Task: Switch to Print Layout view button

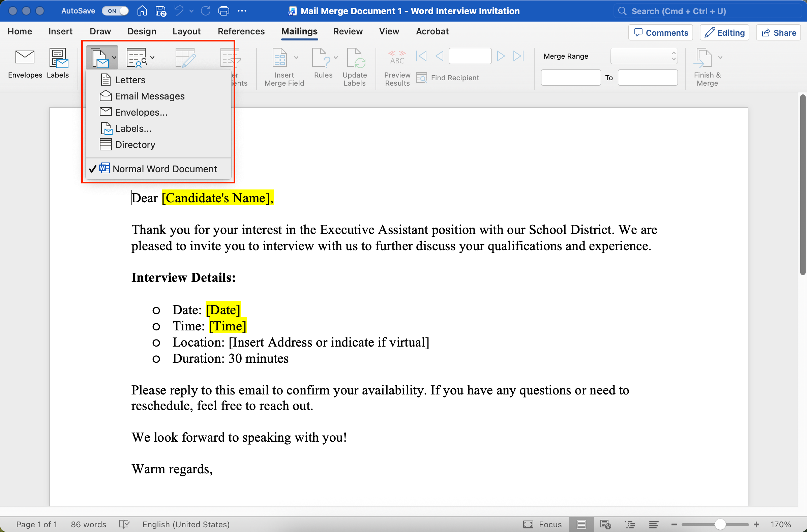Action: pos(581,524)
